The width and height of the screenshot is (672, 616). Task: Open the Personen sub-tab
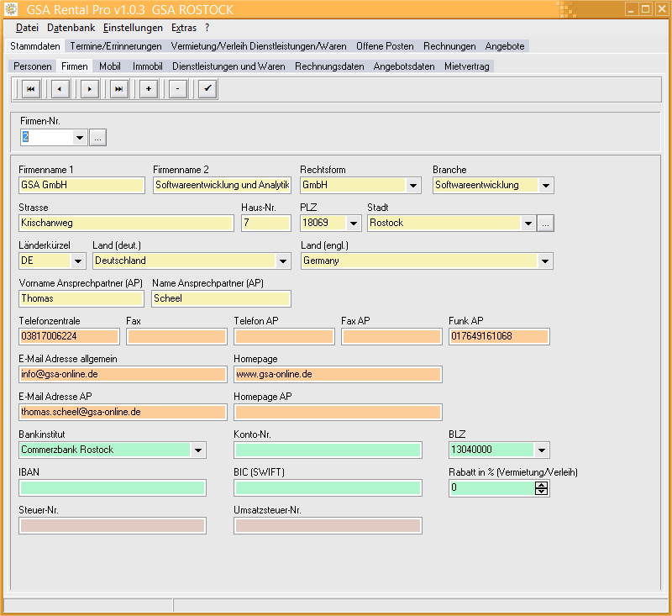point(32,66)
